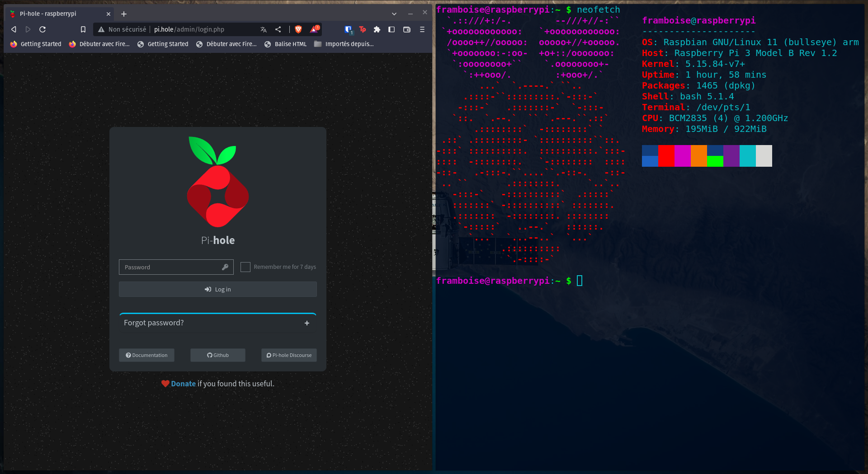Click the plus icon beside Forgot password?
This screenshot has height=474, width=868.
click(x=307, y=323)
